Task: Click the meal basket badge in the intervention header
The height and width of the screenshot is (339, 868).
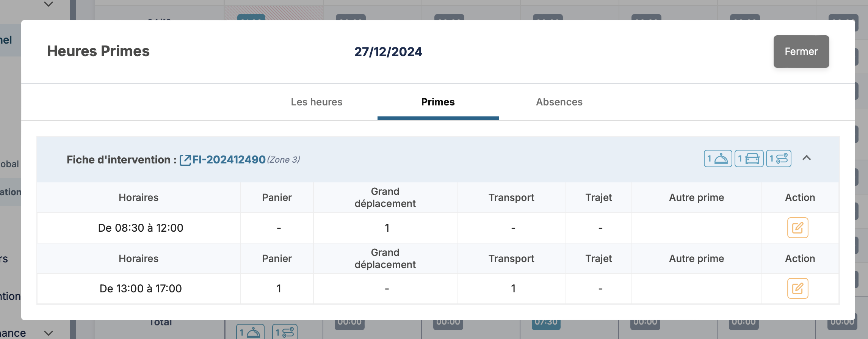Action: [718, 159]
